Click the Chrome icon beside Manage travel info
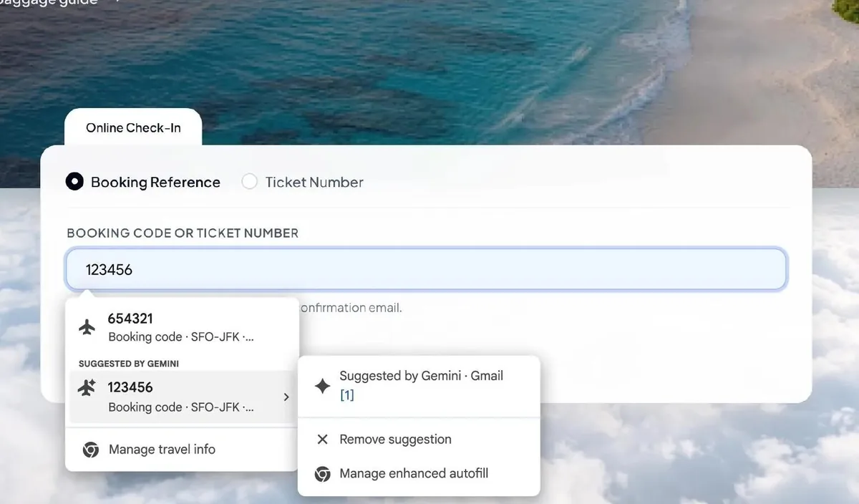The width and height of the screenshot is (859, 504). (90, 450)
